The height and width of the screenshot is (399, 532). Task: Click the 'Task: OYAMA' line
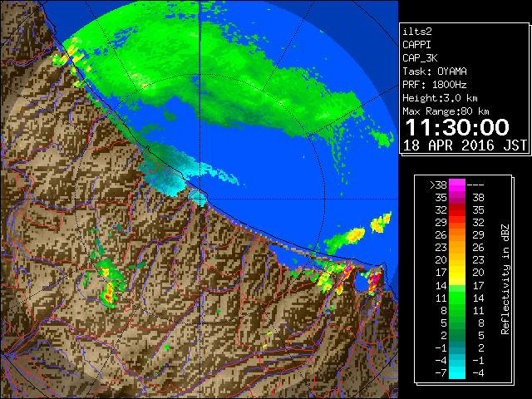435,71
